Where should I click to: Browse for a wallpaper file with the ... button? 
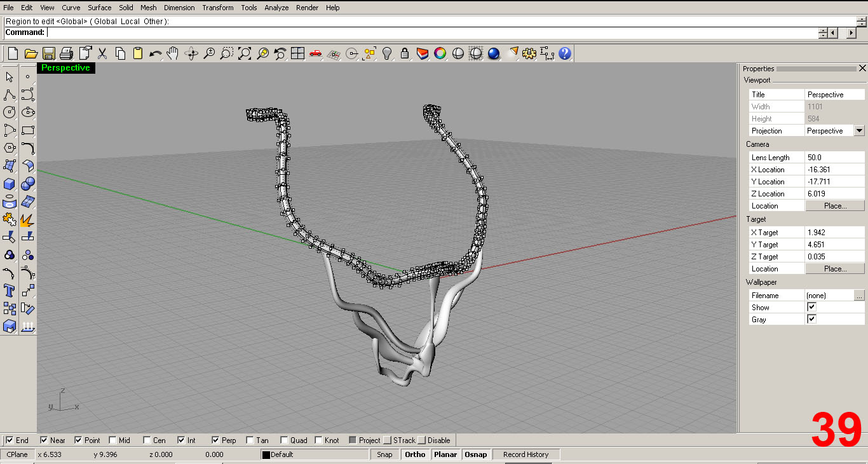[859, 296]
